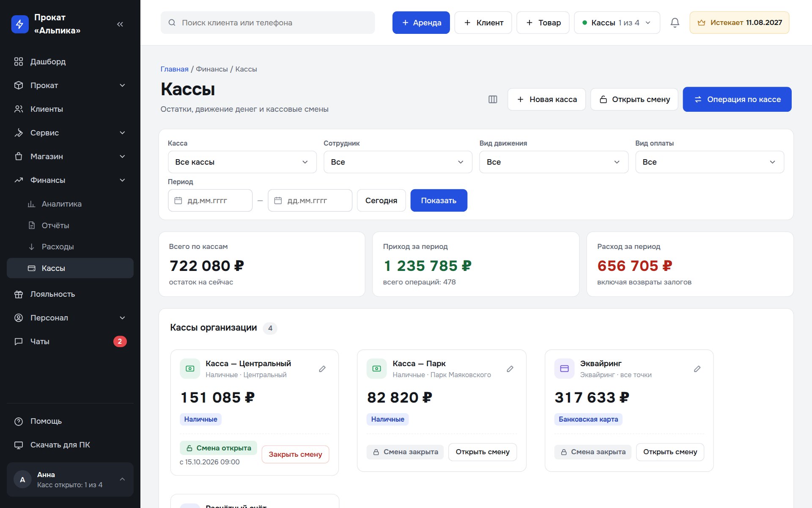The height and width of the screenshot is (508, 812).
Task: Click the cash icon of Касса — Парк
Action: click(376, 369)
